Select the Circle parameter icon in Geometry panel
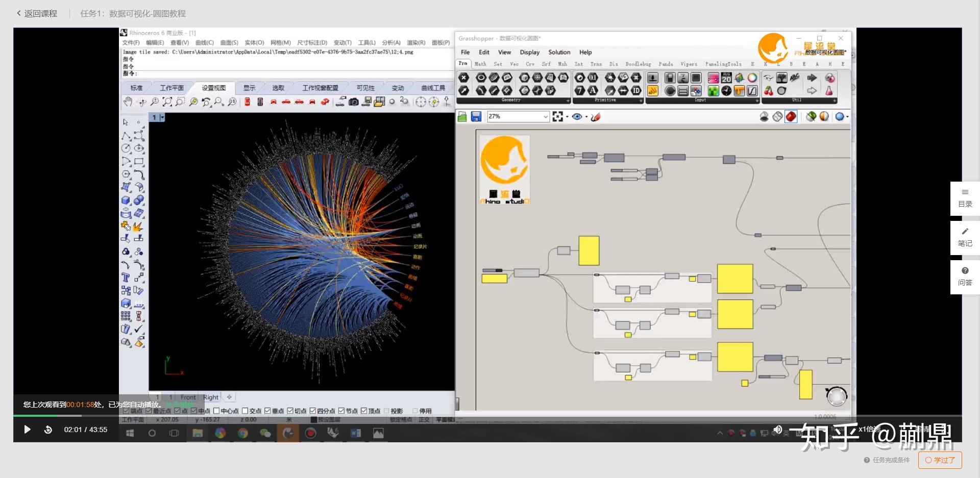Image resolution: width=980 pixels, height=478 pixels. point(481,78)
